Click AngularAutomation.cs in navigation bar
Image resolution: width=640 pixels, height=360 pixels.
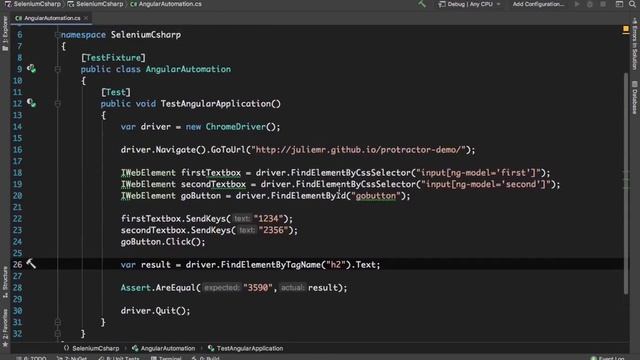point(166,4)
